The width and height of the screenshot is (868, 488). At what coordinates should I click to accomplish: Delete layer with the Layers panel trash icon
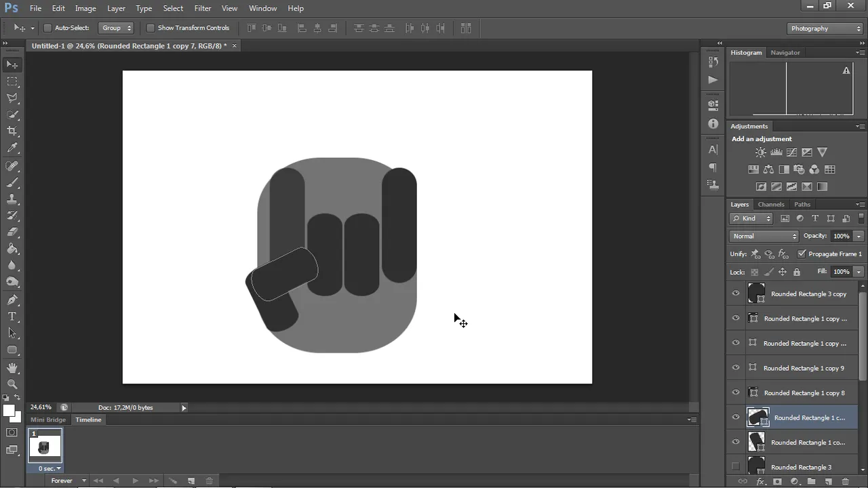845,482
